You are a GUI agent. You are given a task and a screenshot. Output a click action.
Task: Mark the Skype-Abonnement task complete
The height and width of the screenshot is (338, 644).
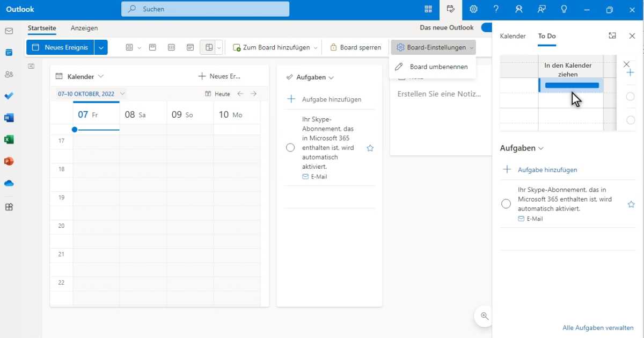(x=290, y=147)
